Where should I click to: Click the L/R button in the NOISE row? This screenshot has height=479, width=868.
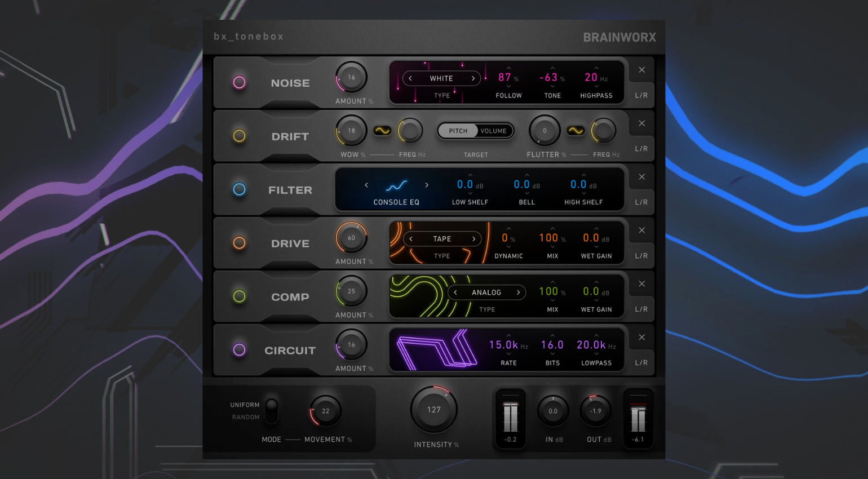coord(641,95)
